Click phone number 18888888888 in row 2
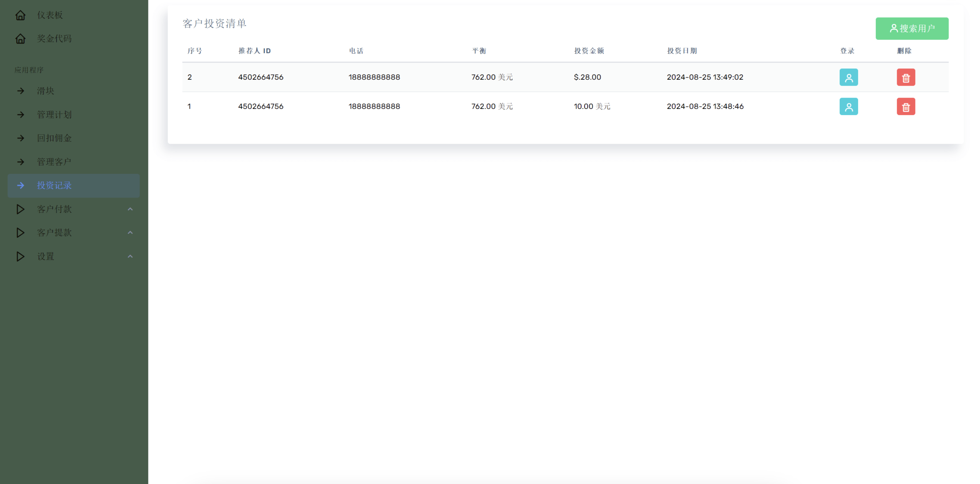The width and height of the screenshot is (980, 484). (374, 77)
